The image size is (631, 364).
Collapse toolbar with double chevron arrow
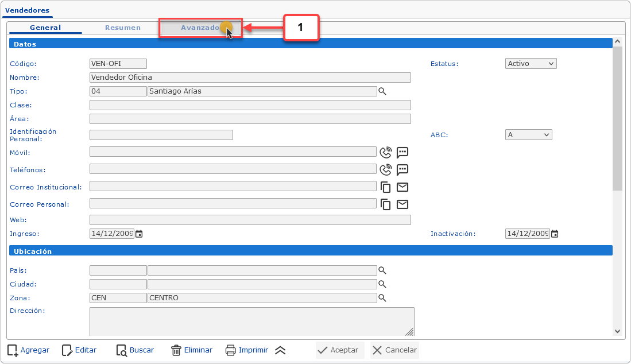(280, 350)
